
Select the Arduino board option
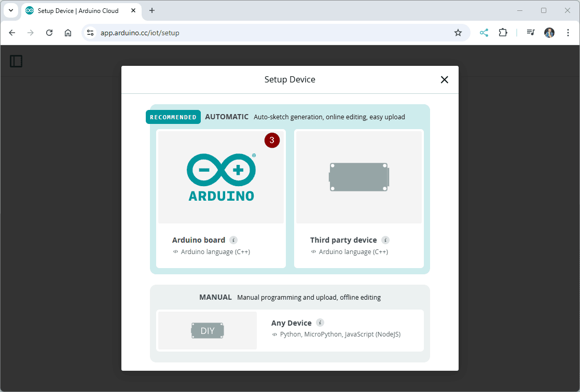[220, 198]
